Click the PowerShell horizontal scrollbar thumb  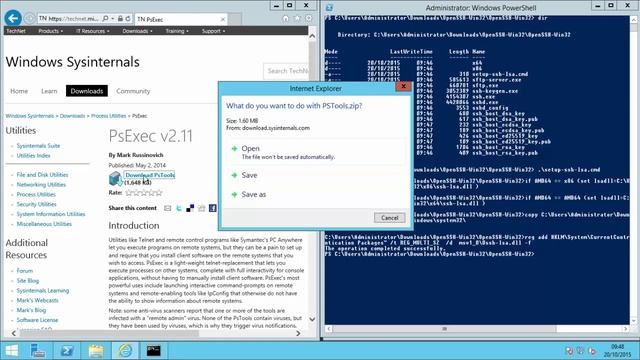pyautogui.click(x=444, y=329)
